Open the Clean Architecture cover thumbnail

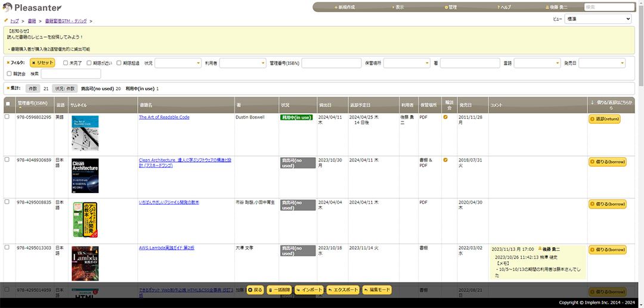[x=85, y=175]
